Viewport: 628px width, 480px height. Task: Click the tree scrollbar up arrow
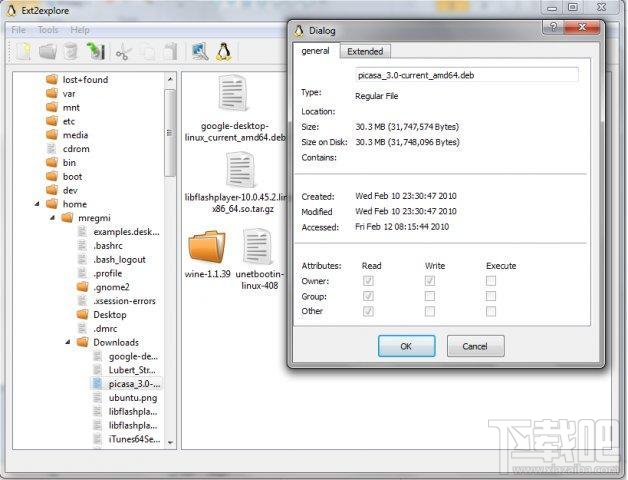170,79
